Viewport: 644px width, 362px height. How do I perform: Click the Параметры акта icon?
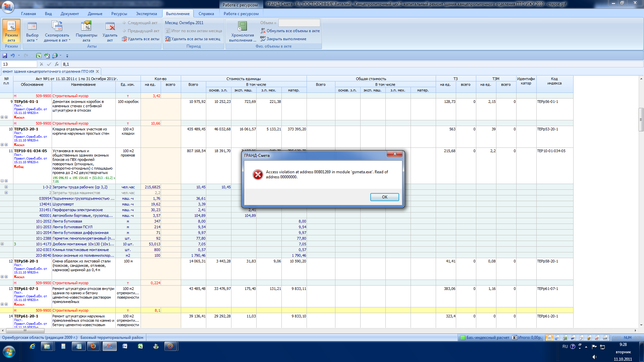86,27
